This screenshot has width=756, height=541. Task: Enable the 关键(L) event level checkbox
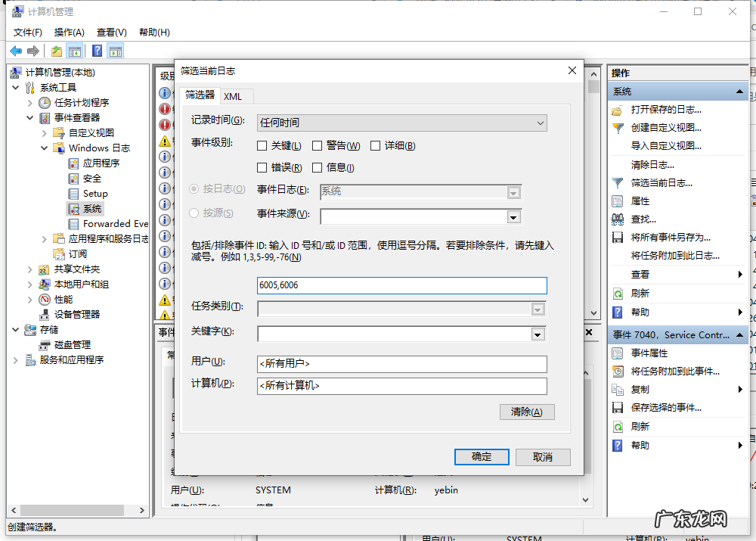(x=262, y=146)
